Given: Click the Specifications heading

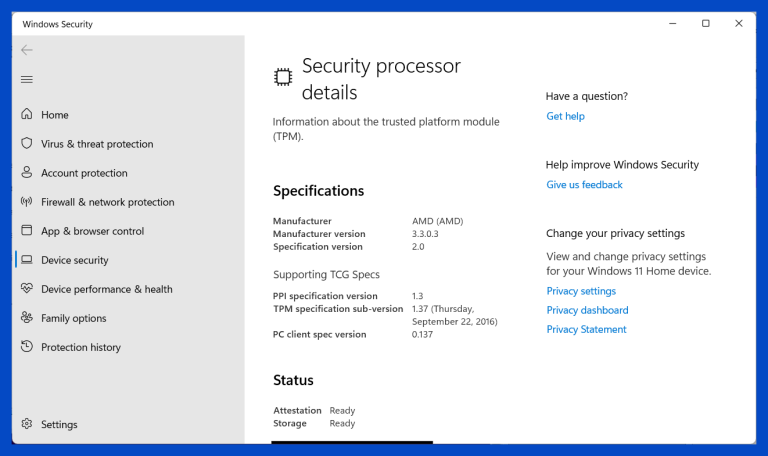Looking at the screenshot, I should (x=318, y=191).
